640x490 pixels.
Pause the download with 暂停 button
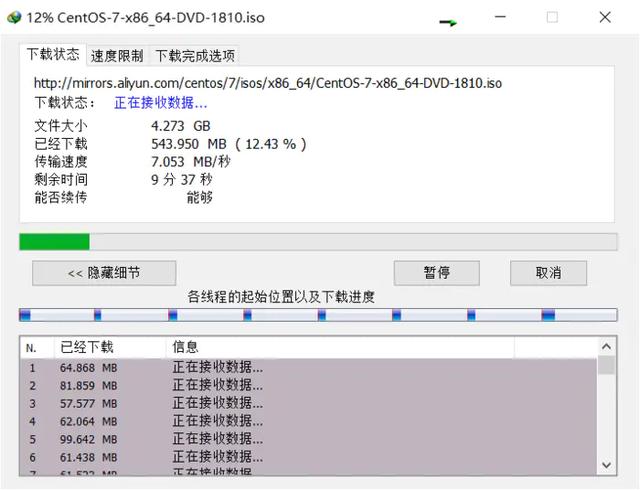coord(436,273)
